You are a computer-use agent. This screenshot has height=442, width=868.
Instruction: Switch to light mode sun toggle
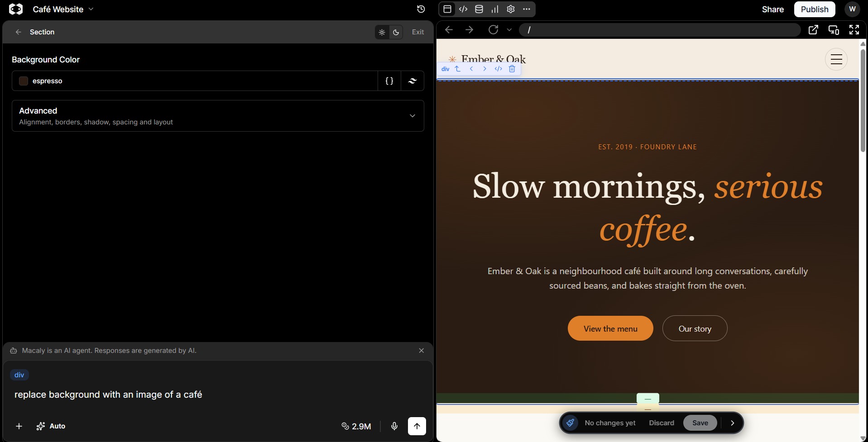point(382,32)
